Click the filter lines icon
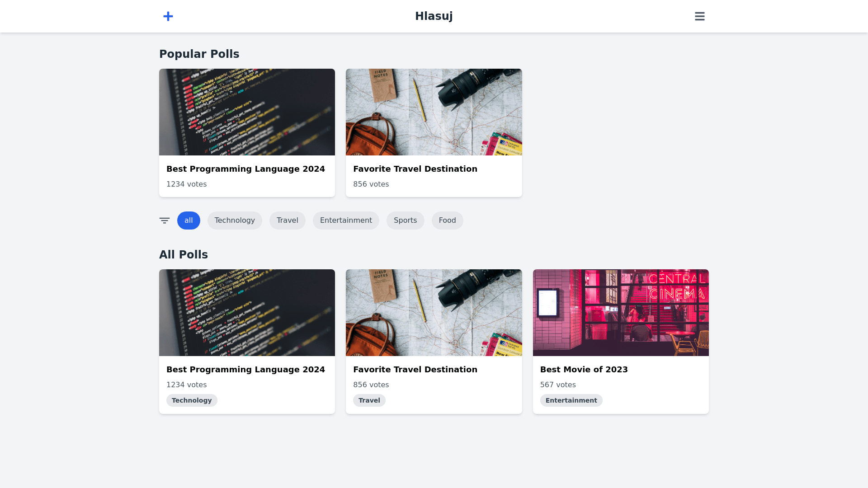 point(165,221)
